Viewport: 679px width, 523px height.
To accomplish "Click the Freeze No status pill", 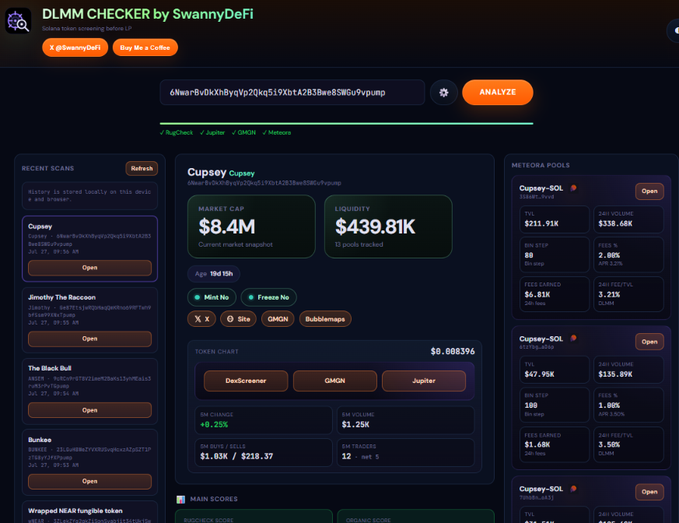I will 268,297.
